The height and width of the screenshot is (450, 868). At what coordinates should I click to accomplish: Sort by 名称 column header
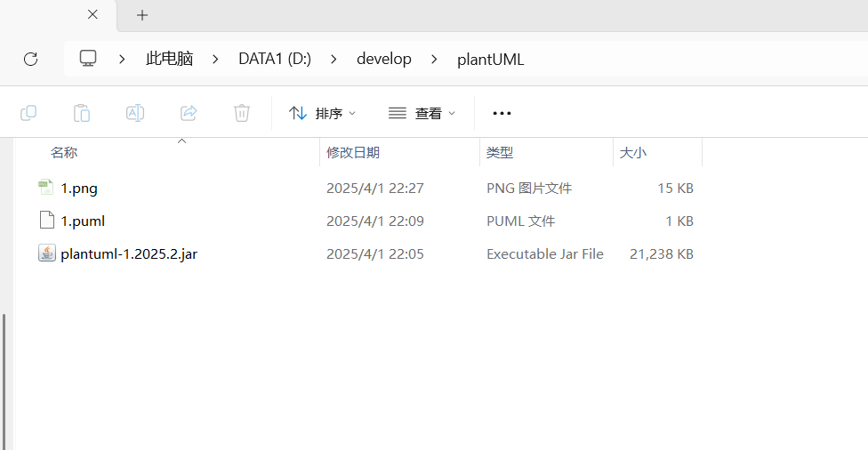[x=64, y=153]
